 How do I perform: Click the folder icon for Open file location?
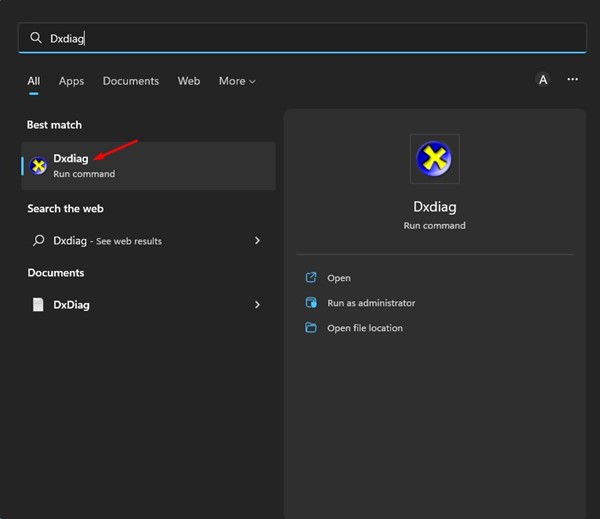311,328
